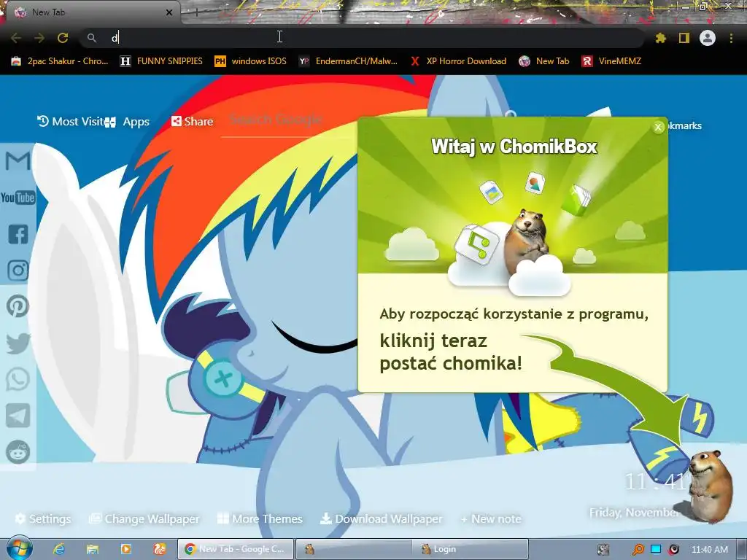The width and height of the screenshot is (747, 560).
Task: Open the Chrome profile avatar
Action: [x=708, y=38]
